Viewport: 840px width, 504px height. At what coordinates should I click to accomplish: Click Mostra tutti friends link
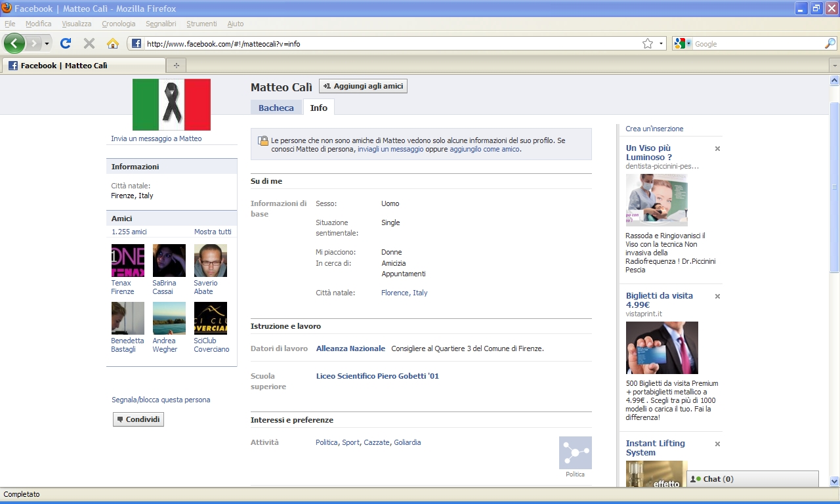point(213,232)
